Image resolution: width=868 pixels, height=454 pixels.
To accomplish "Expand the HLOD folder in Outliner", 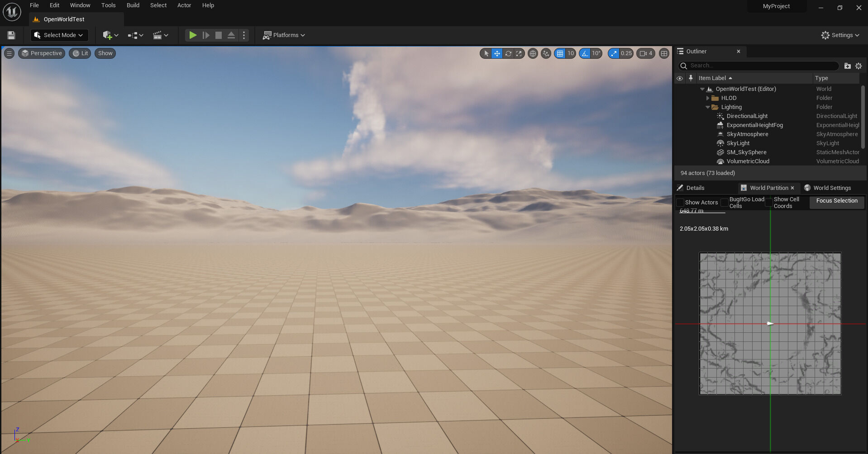I will 708,98.
